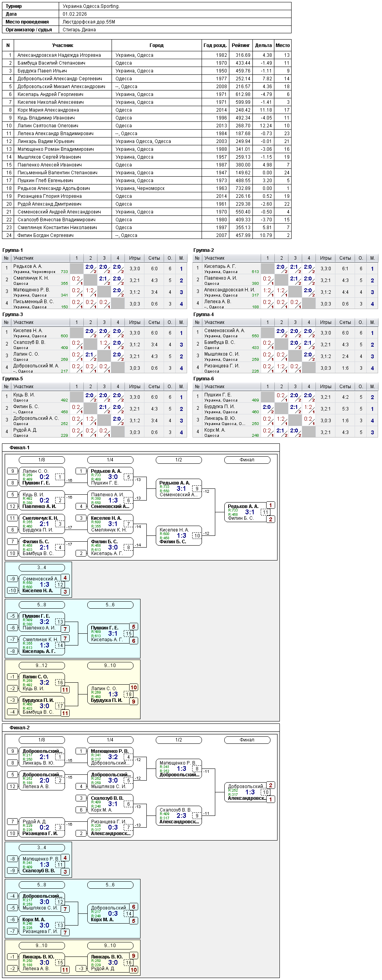Click the rating value "612.98"
This screenshot has height=980, width=382.
243,94
